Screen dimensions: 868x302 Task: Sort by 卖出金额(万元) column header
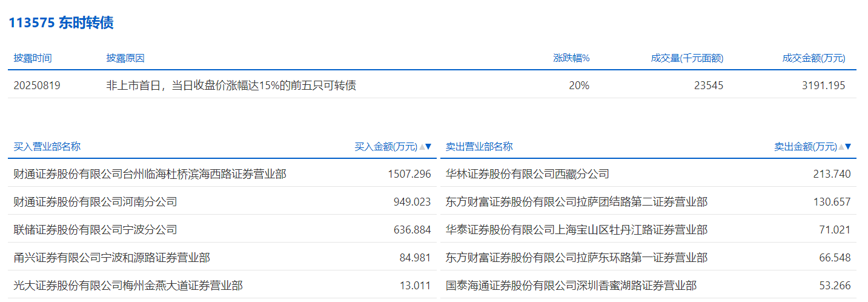pyautogui.click(x=806, y=147)
